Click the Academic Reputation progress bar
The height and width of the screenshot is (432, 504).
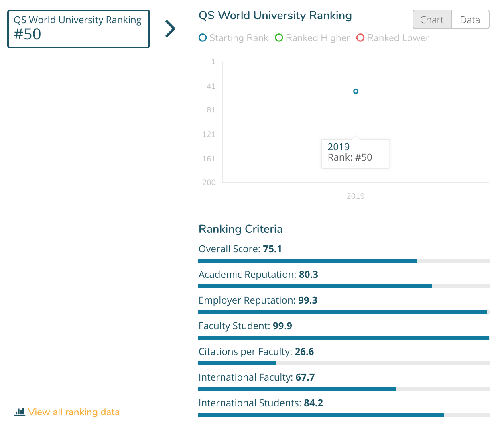point(344,286)
